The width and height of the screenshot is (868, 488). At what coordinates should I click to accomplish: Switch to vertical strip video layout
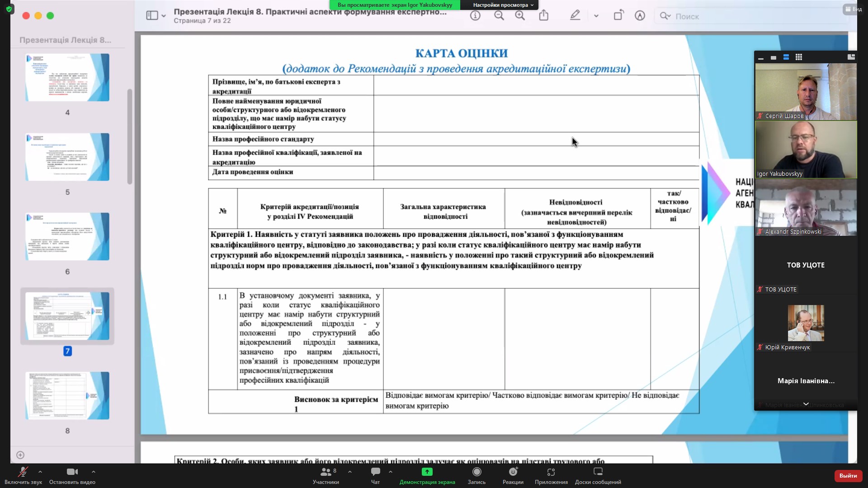coord(786,57)
